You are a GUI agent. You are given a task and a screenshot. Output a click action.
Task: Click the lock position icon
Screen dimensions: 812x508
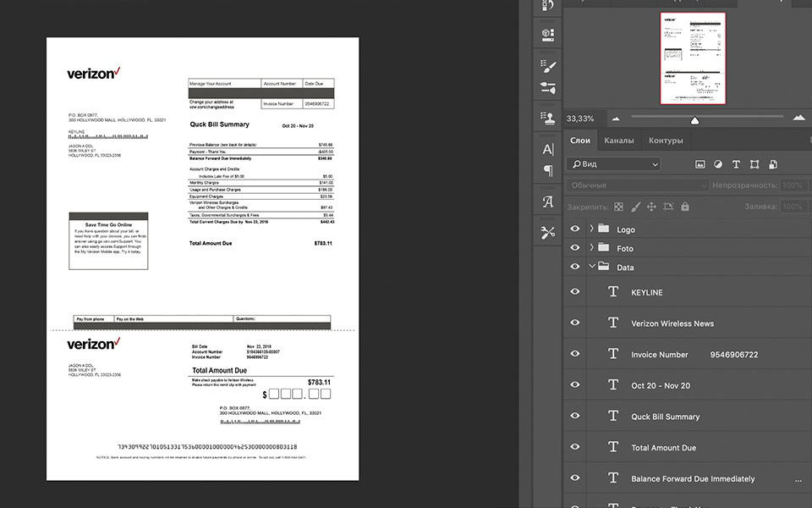[x=651, y=207]
